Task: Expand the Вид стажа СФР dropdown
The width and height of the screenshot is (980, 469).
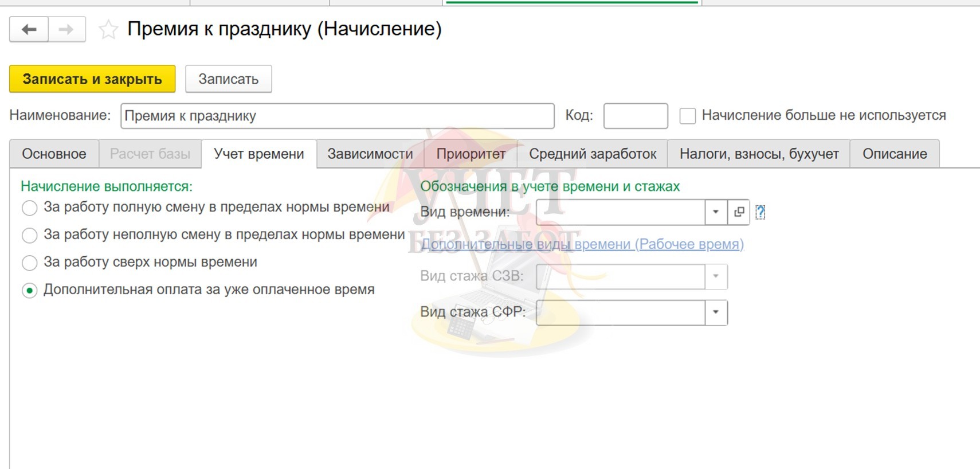Action: tap(716, 312)
